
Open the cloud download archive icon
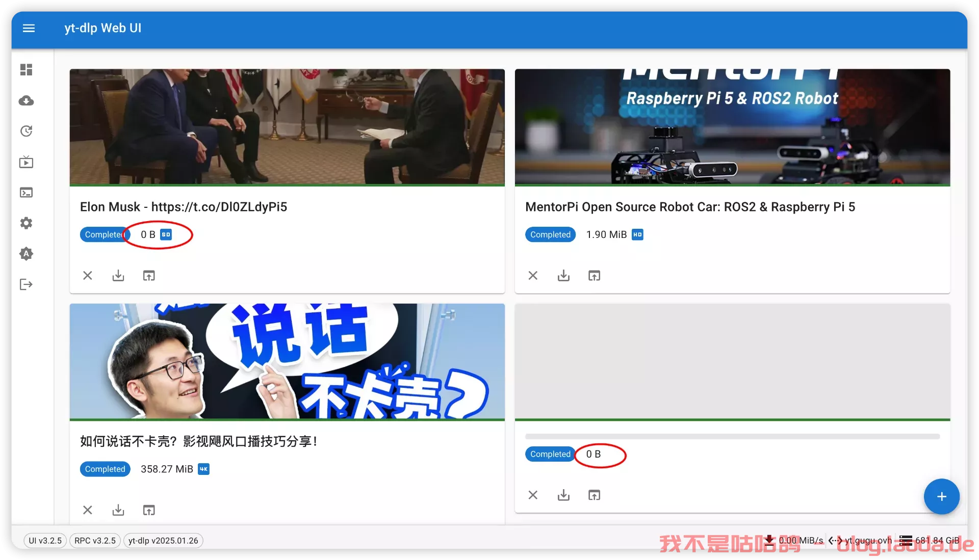27,100
